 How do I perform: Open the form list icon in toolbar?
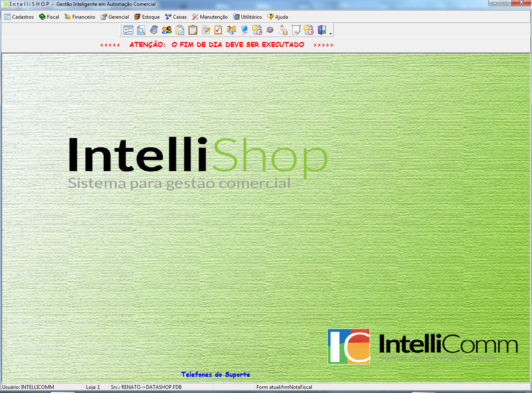128,30
